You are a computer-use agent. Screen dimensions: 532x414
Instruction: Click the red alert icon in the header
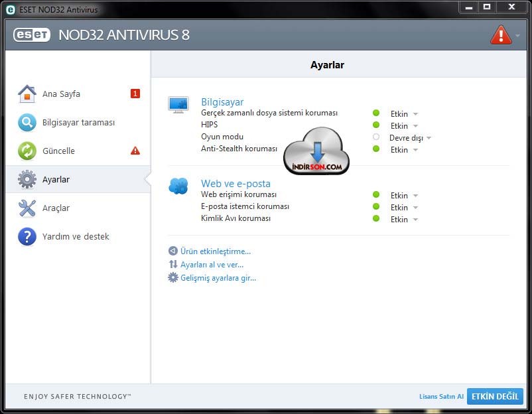pyautogui.click(x=501, y=34)
